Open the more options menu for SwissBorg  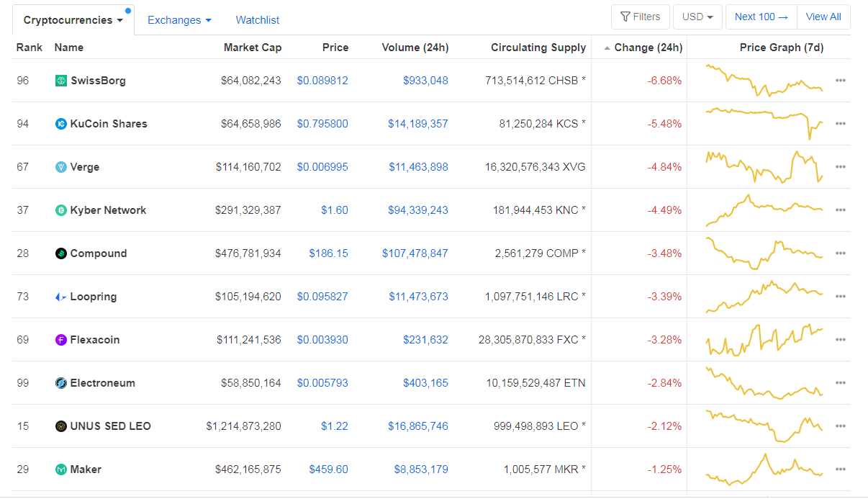click(840, 81)
